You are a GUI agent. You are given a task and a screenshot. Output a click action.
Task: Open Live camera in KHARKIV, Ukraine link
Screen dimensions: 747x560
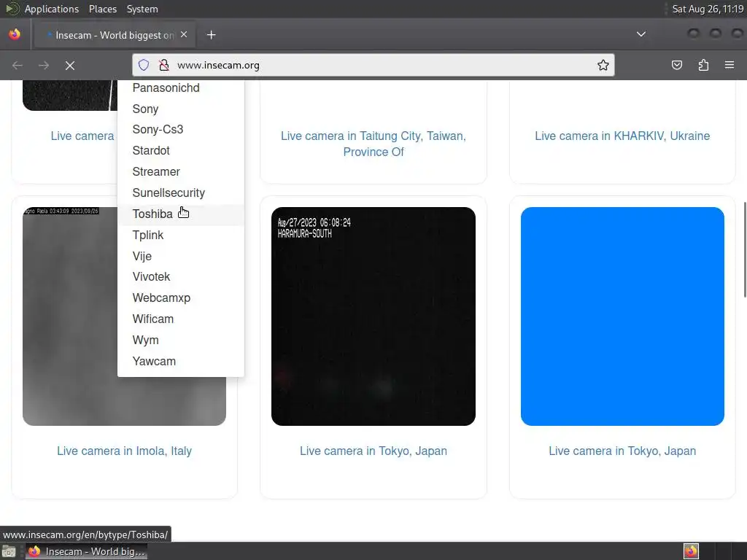pos(622,136)
